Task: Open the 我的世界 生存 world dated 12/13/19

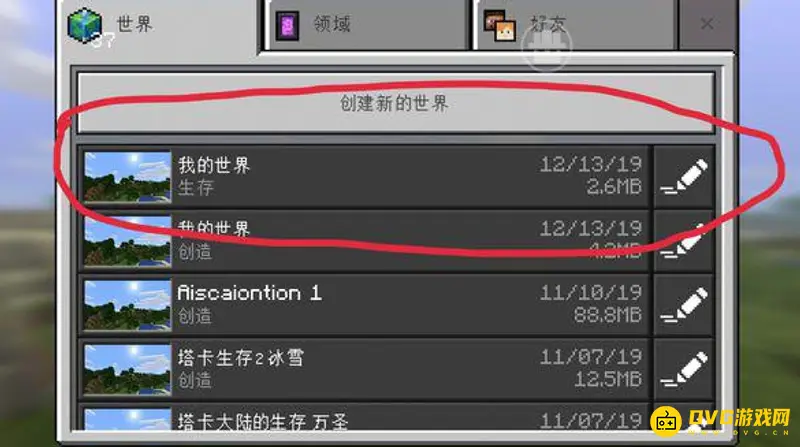Action: click(364, 177)
